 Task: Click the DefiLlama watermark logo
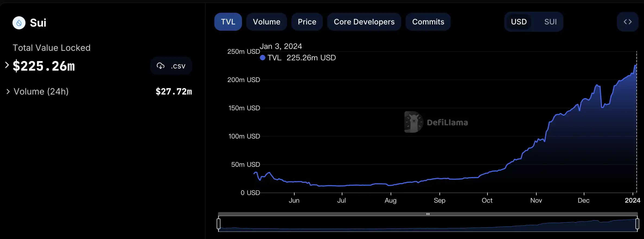click(413, 122)
